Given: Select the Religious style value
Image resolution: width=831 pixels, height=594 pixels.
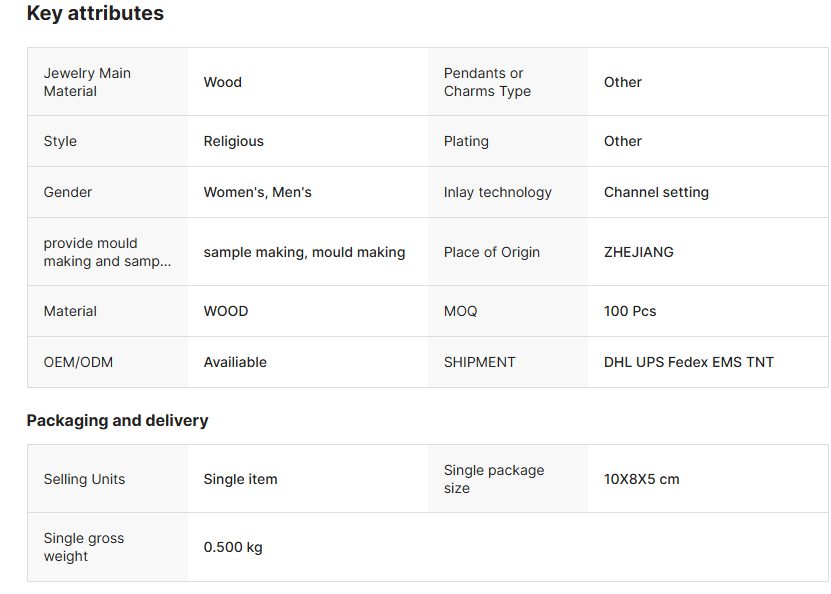Looking at the screenshot, I should (234, 141).
